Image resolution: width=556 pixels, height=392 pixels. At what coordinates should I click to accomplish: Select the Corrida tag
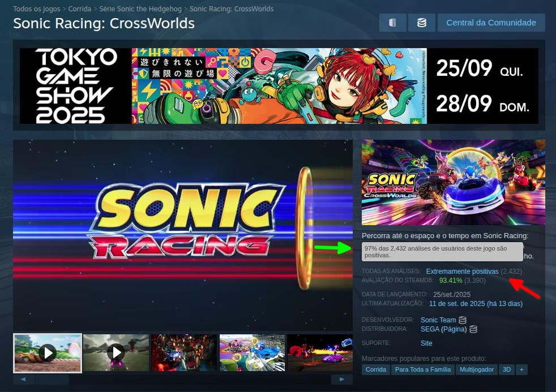click(x=376, y=370)
